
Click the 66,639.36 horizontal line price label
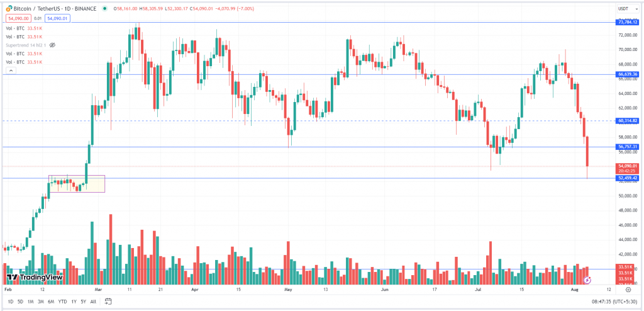(x=628, y=74)
